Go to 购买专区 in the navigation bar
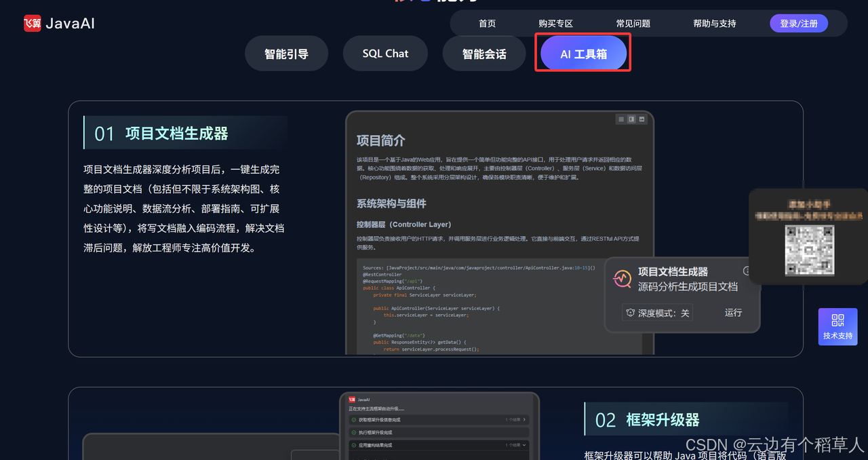The width and height of the screenshot is (868, 460). [555, 23]
